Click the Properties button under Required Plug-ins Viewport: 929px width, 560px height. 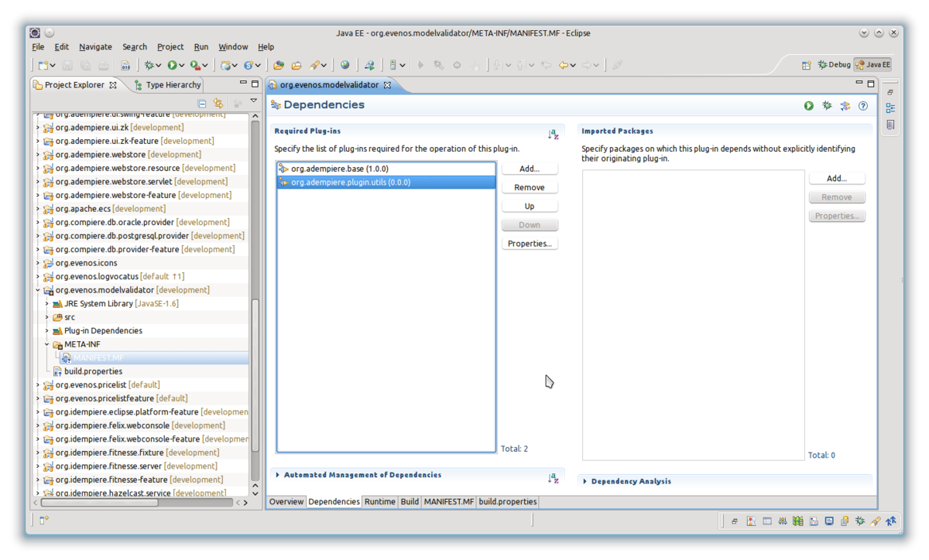(x=530, y=244)
